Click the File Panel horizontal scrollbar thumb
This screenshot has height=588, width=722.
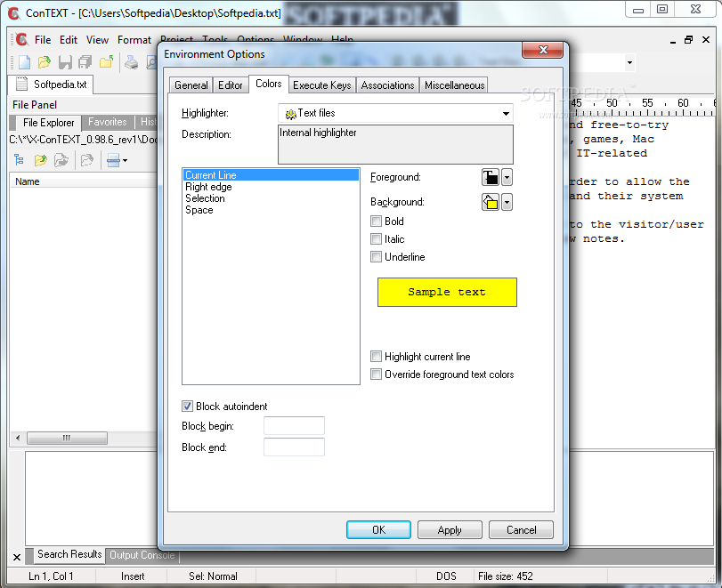(x=67, y=438)
